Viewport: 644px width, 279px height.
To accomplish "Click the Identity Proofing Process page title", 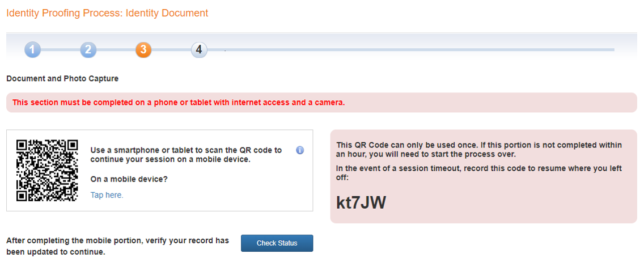I will (107, 13).
